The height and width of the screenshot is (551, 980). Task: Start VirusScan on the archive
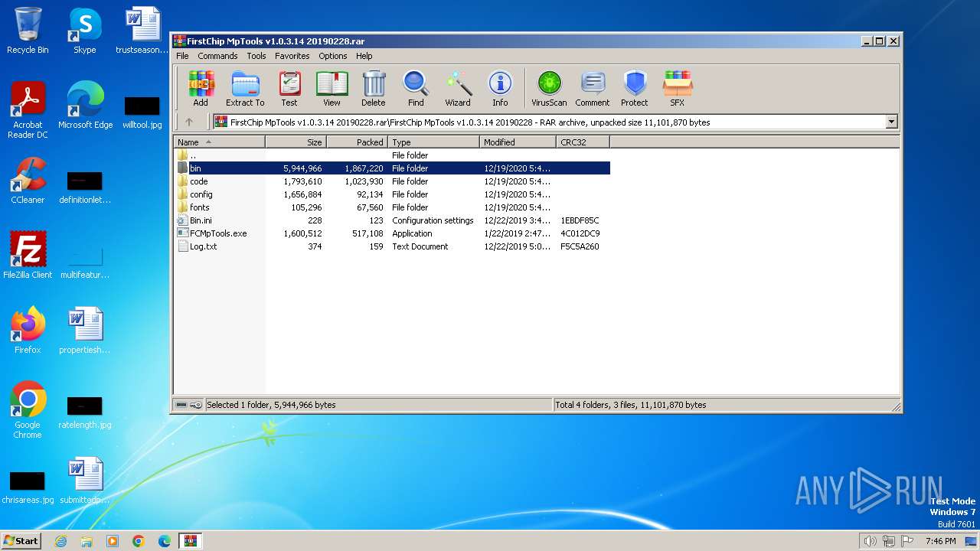coord(549,88)
